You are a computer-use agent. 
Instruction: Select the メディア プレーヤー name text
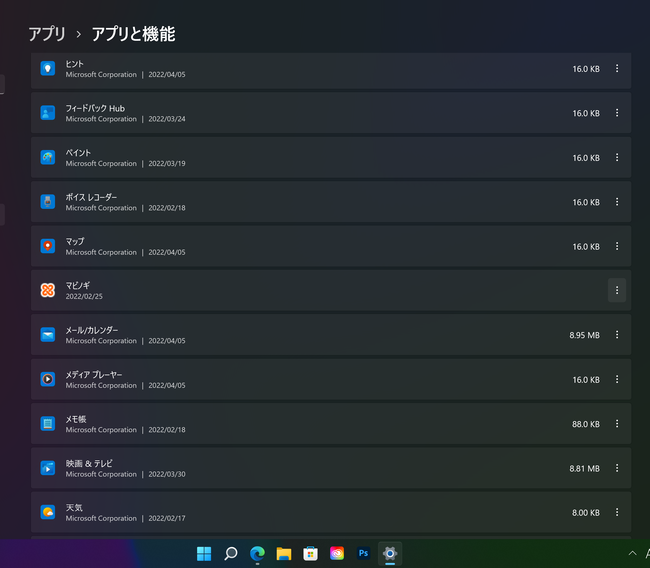pyautogui.click(x=94, y=374)
